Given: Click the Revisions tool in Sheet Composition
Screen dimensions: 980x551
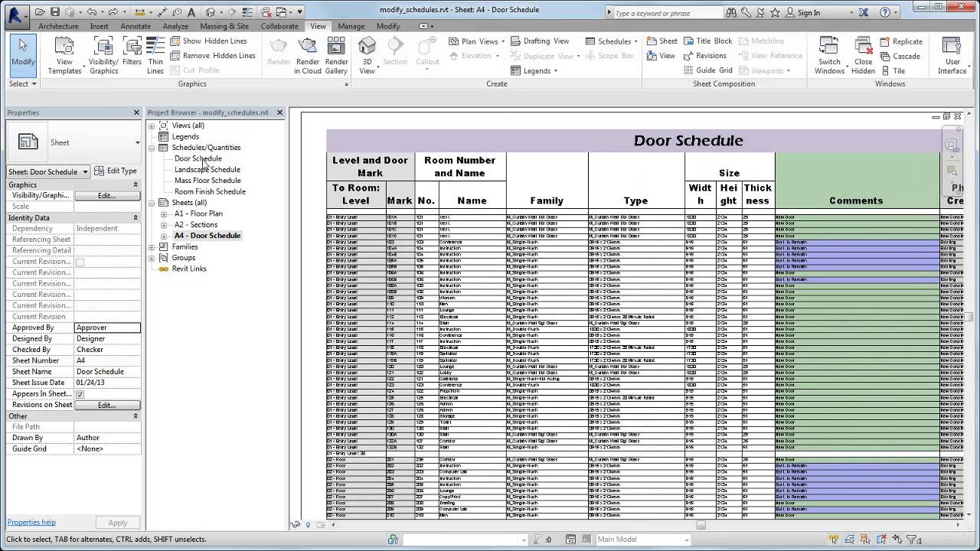Looking at the screenshot, I should coord(704,56).
